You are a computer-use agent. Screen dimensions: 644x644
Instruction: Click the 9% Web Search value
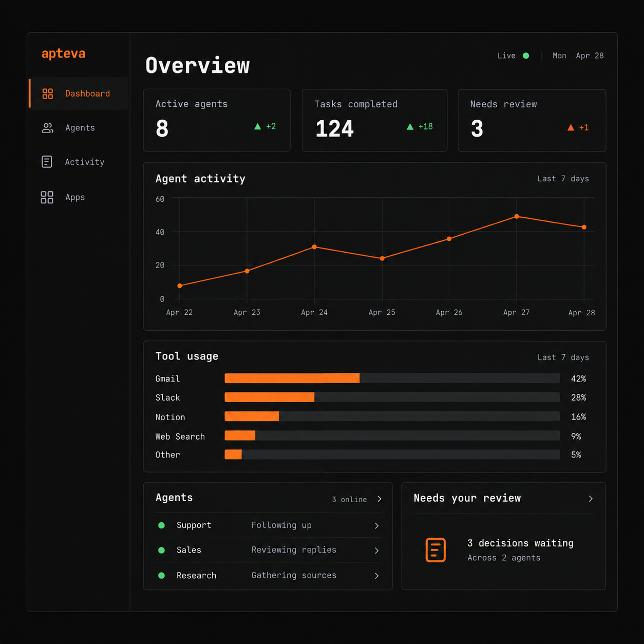(x=576, y=437)
